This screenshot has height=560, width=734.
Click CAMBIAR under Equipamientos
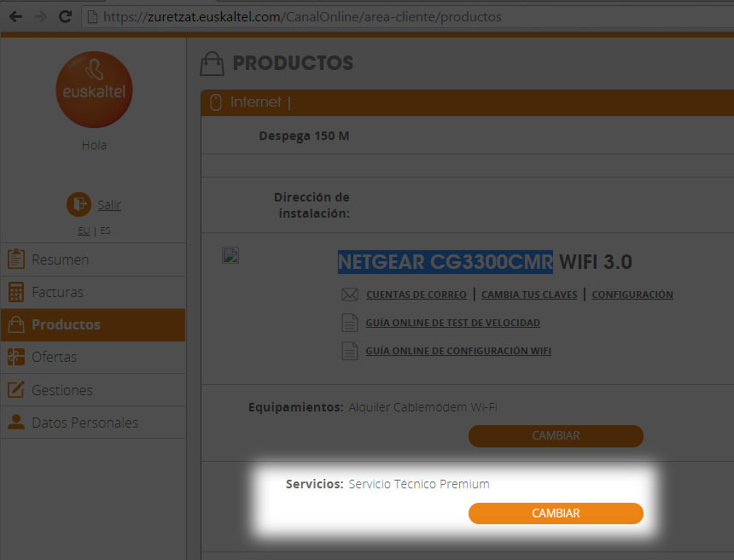[556, 436]
